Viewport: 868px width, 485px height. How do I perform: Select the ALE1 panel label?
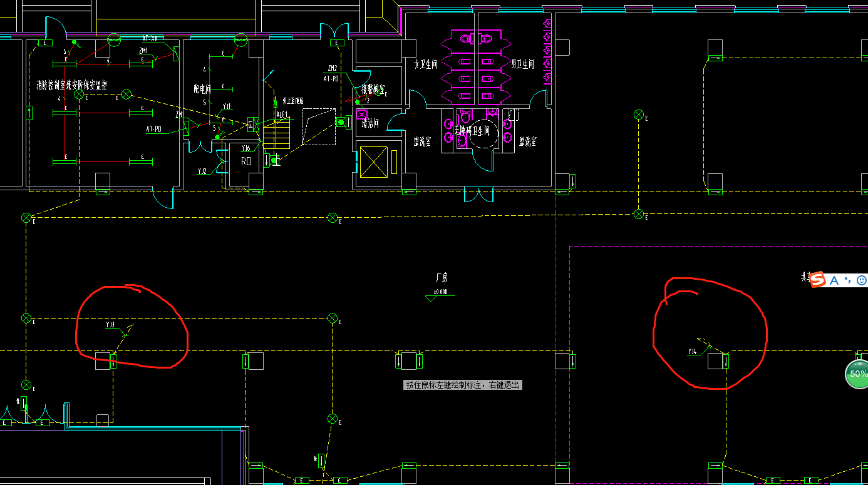pyautogui.click(x=282, y=115)
